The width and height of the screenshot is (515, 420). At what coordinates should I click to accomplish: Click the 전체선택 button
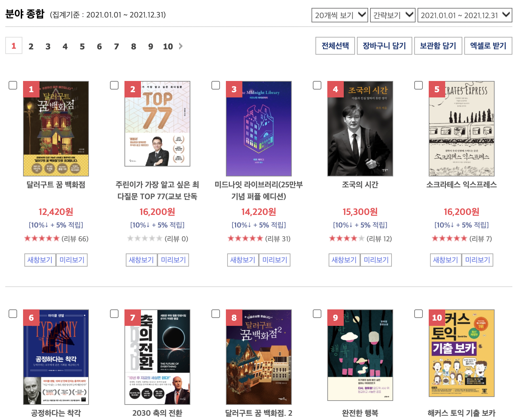coord(335,46)
